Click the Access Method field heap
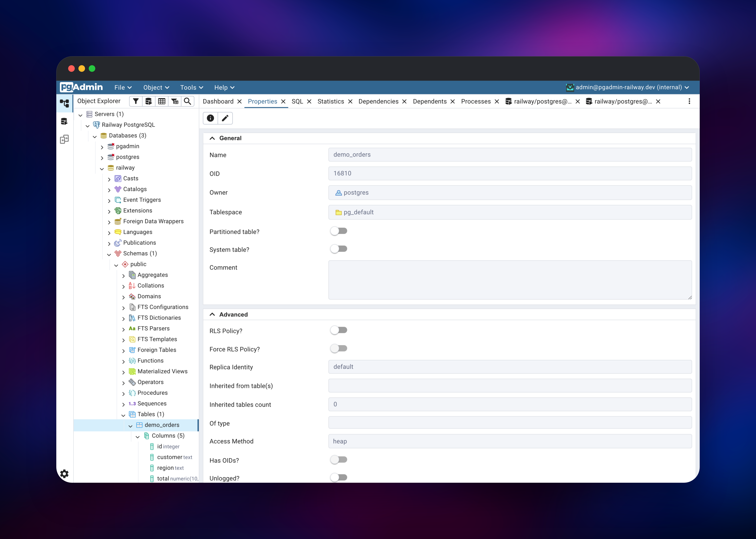Viewport: 756px width, 539px height. point(510,441)
